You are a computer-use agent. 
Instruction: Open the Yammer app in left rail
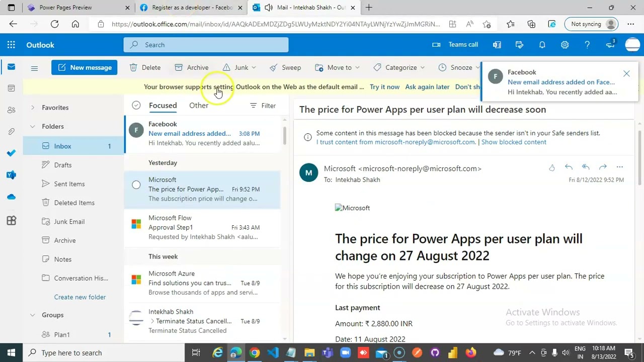click(11, 175)
